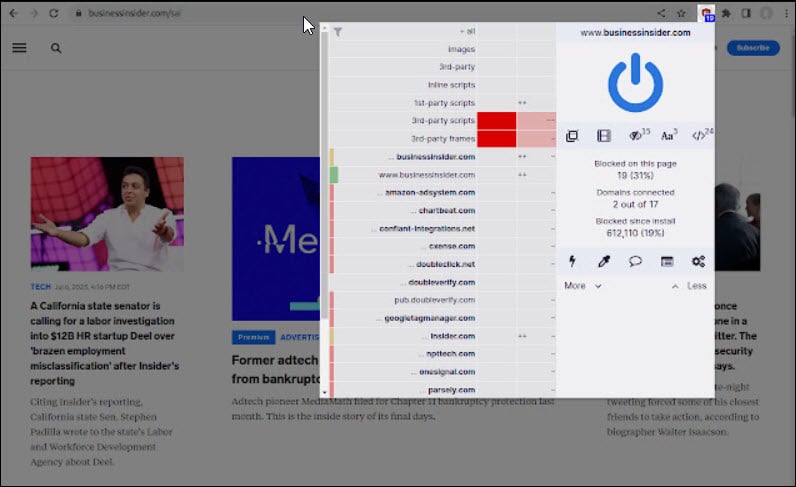Select businessinsider.com domain row
This screenshot has width=796, height=487.
click(x=442, y=156)
